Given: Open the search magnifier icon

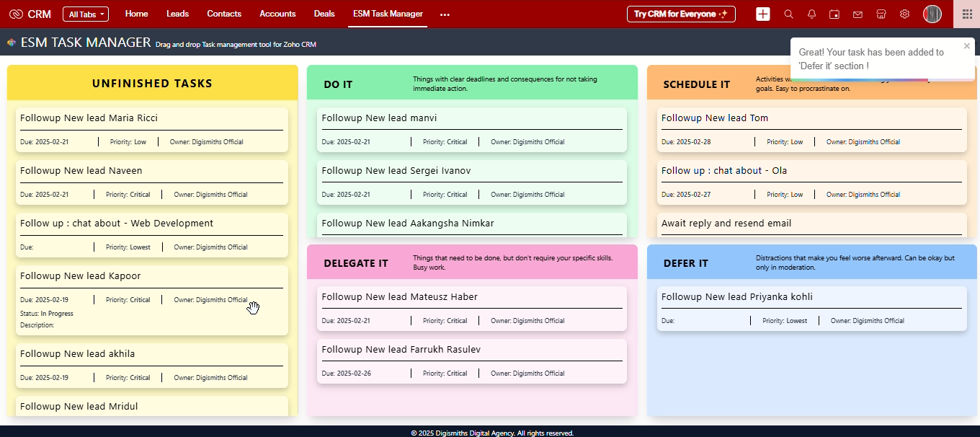Looking at the screenshot, I should tap(788, 14).
